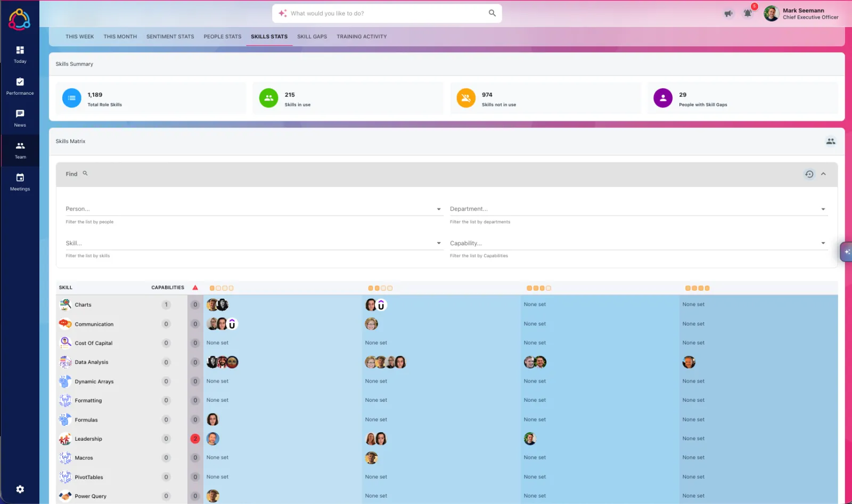This screenshot has width=852, height=504.
Task: Click the Communication level two avatar
Action: coord(371,324)
